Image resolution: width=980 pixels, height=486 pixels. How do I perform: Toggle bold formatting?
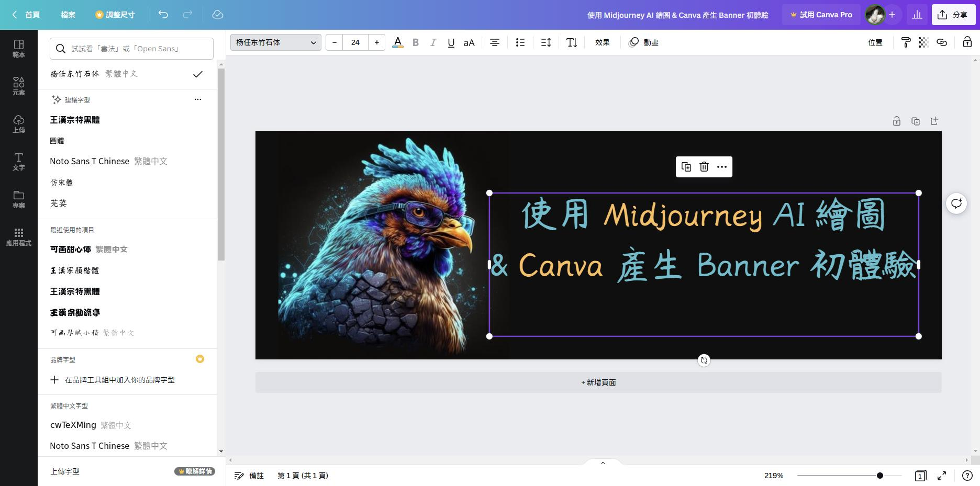pyautogui.click(x=416, y=42)
